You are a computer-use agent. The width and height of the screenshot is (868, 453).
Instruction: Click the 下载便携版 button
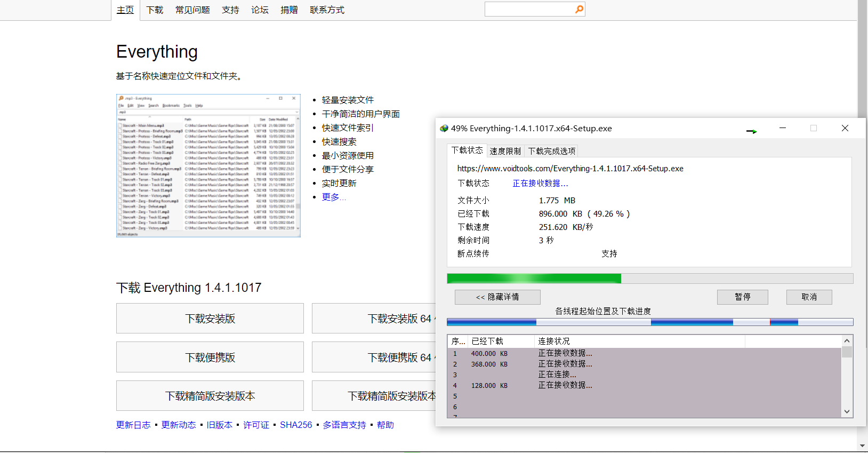210,357
